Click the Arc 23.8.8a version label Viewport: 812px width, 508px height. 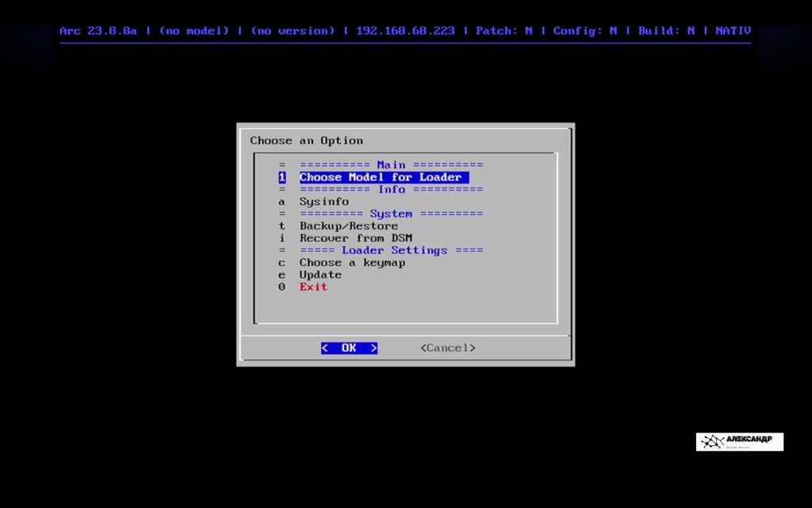[98, 30]
